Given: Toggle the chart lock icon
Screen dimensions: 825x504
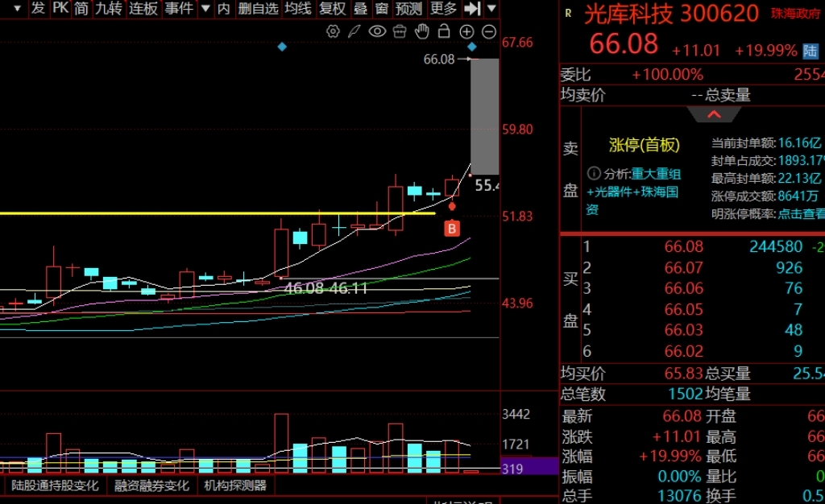Looking at the screenshot, I should 444,31.
